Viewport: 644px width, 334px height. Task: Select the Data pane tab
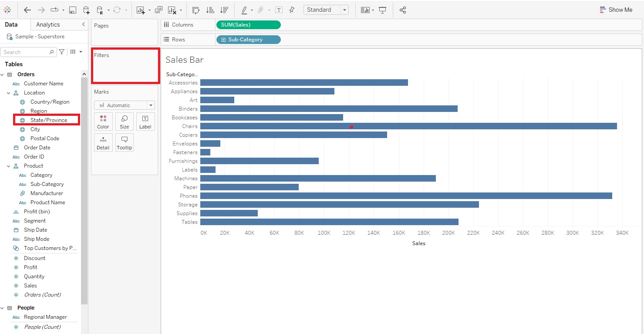click(11, 24)
